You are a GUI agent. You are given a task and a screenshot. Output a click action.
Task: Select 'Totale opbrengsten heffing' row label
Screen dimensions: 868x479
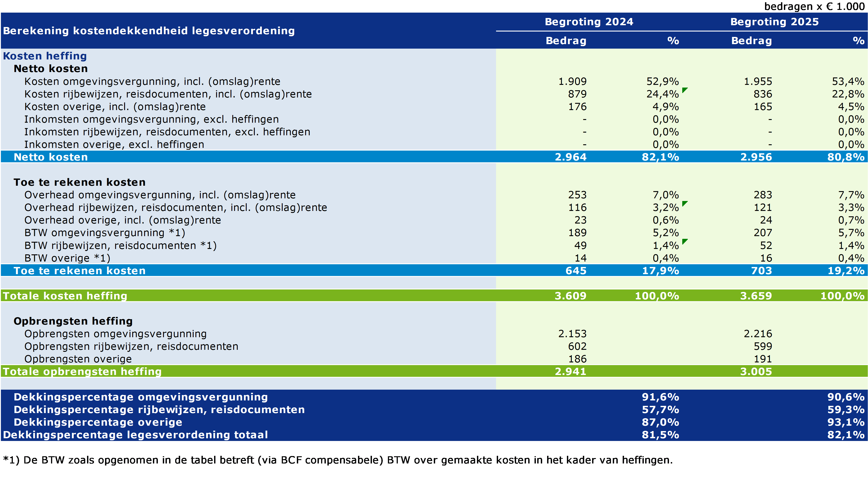82,372
